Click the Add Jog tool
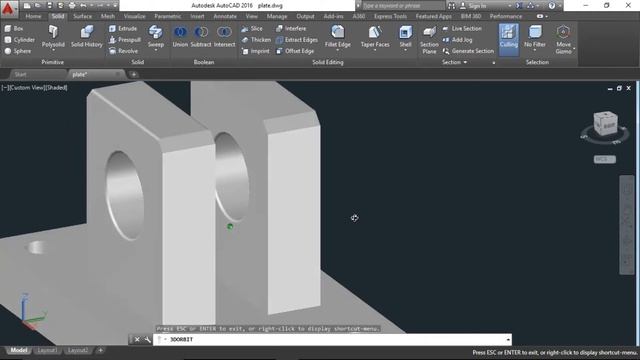 [x=457, y=40]
